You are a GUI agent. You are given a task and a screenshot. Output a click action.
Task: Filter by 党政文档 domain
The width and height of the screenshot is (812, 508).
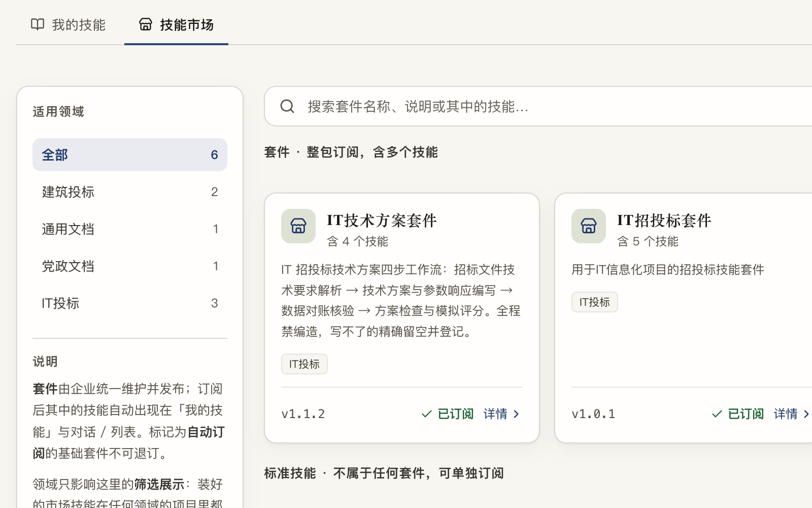[x=130, y=266]
